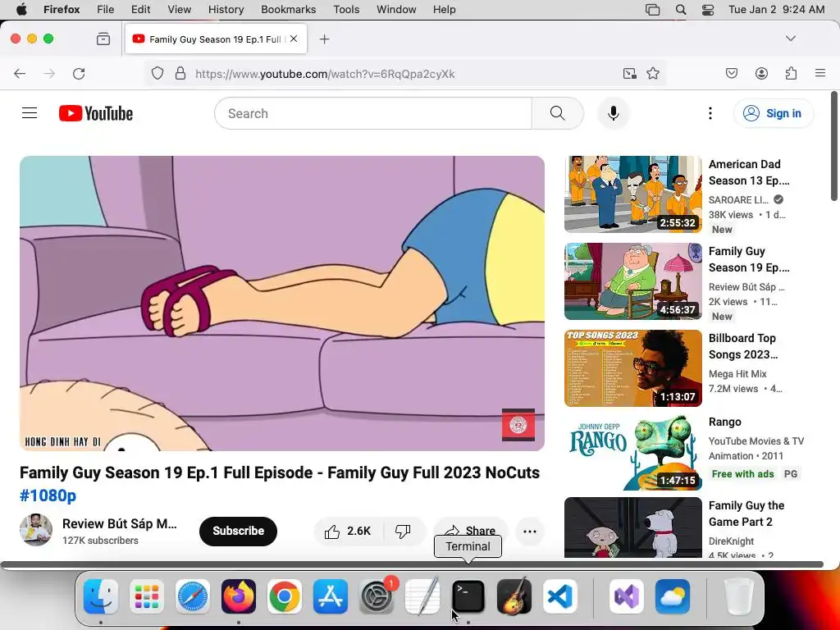
Task: Open the Billboard Top Songs 2023 thumbnail
Action: (632, 368)
